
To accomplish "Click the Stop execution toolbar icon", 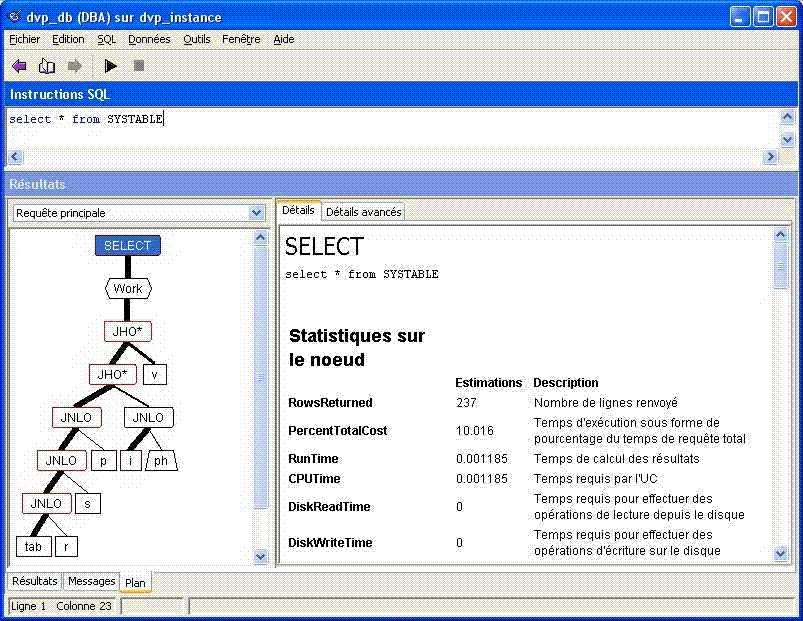I will [x=139, y=66].
